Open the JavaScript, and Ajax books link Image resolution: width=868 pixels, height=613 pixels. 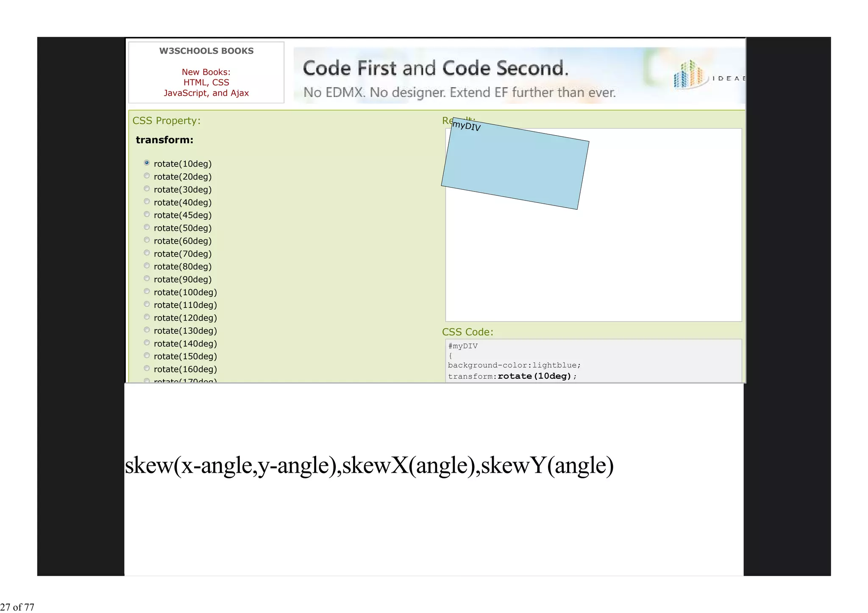206,93
